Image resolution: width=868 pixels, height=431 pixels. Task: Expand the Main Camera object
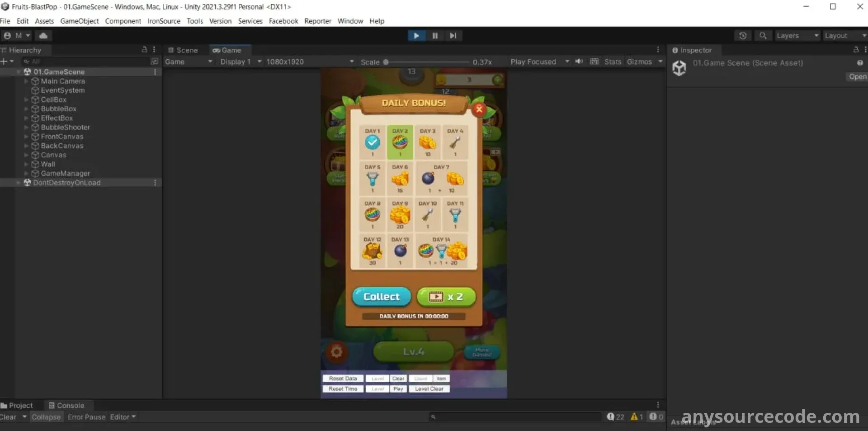tap(26, 81)
